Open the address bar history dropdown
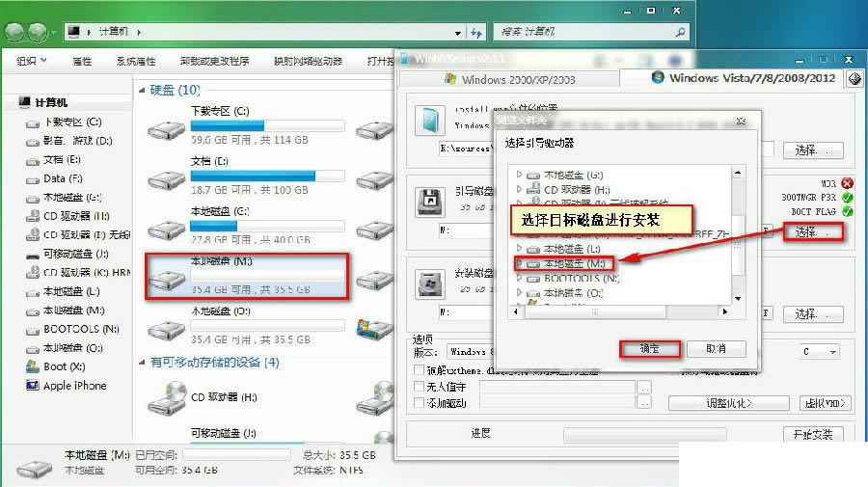868x487 pixels. tap(458, 33)
